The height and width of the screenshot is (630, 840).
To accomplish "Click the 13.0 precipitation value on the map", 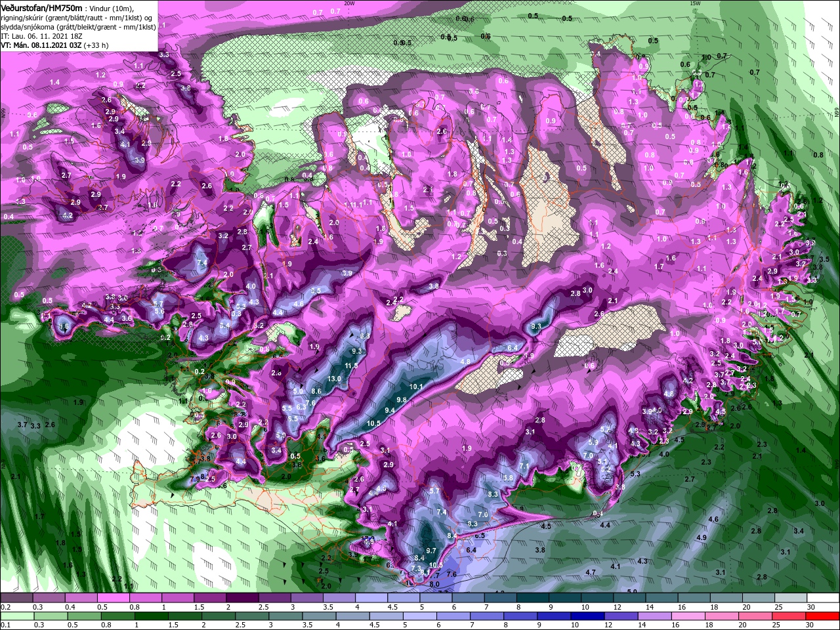I will tap(334, 379).
